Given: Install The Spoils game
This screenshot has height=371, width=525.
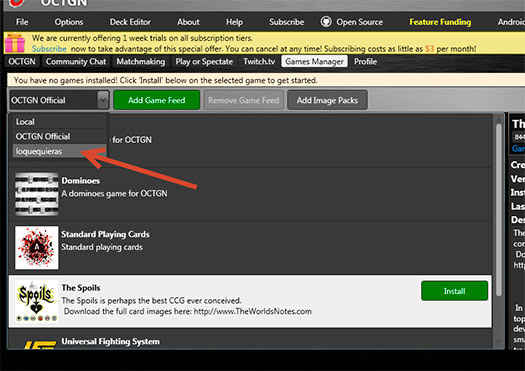Looking at the screenshot, I should (x=454, y=291).
